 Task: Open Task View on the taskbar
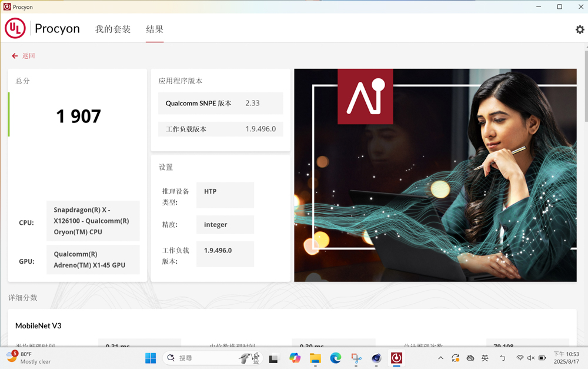coord(273,358)
